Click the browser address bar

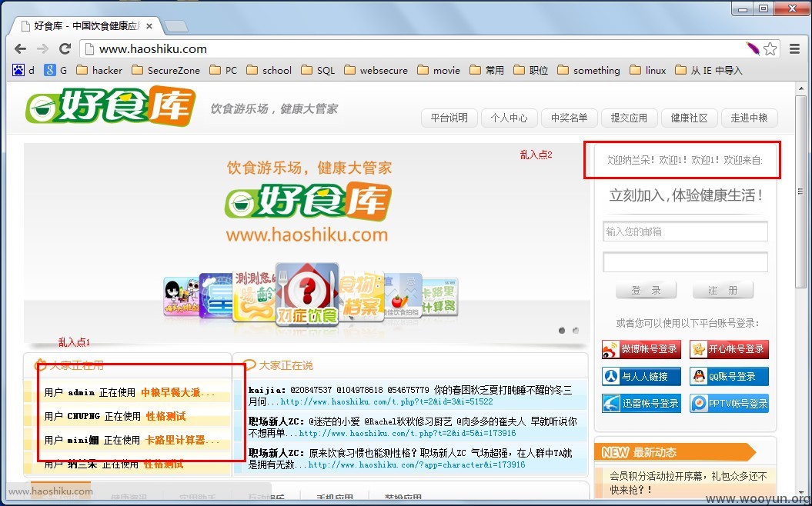[x=414, y=48]
